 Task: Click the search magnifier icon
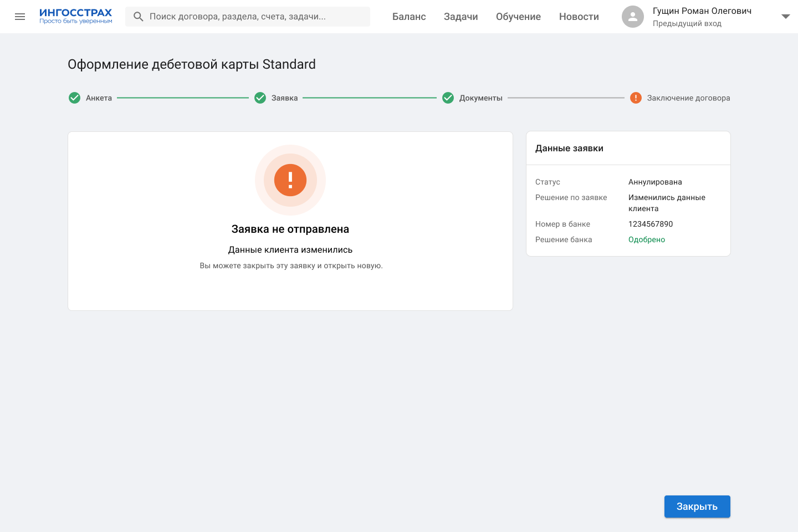pyautogui.click(x=139, y=17)
